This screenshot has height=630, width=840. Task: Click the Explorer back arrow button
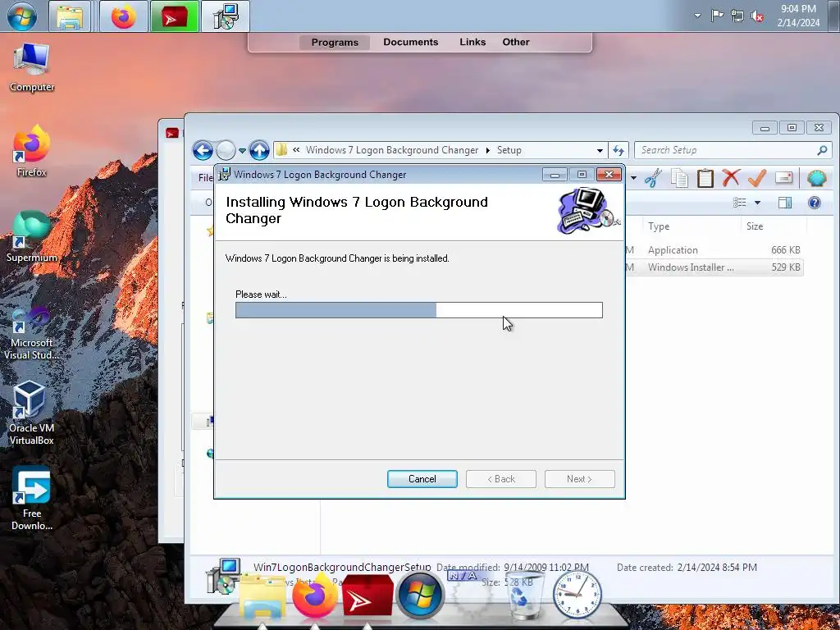203,151
